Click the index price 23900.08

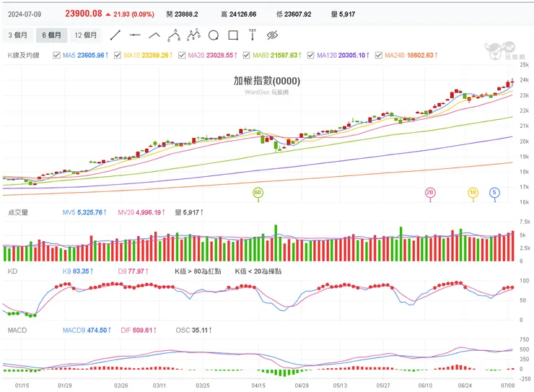[84, 14]
